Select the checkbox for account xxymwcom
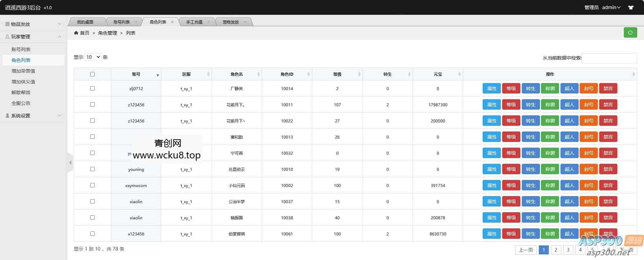This screenshot has width=644, height=260. [x=92, y=185]
